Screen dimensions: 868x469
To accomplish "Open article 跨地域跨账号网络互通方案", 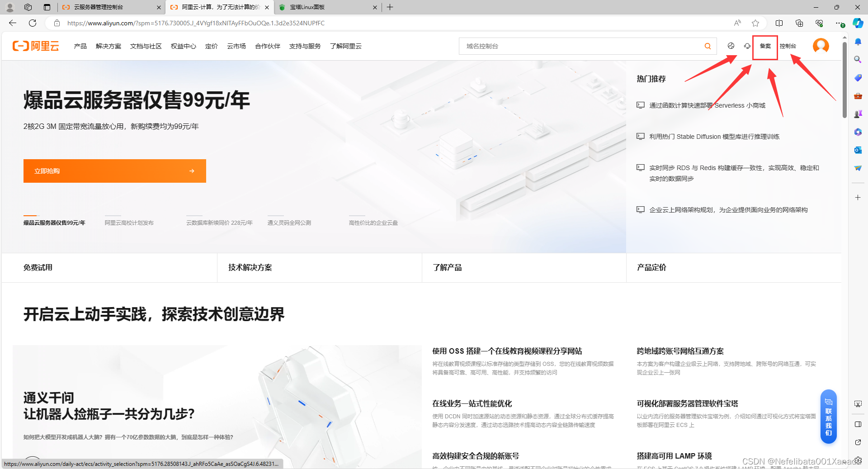I will point(680,351).
